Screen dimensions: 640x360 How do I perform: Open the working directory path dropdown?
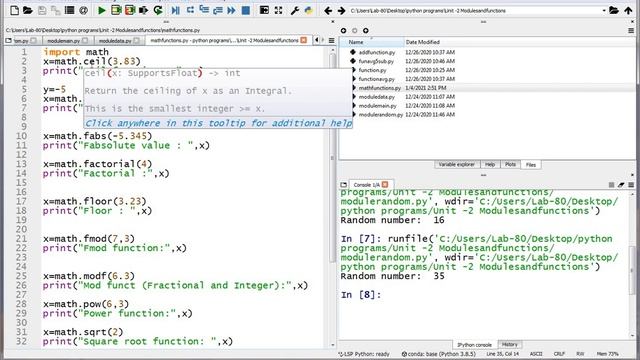pyautogui.click(x=604, y=11)
